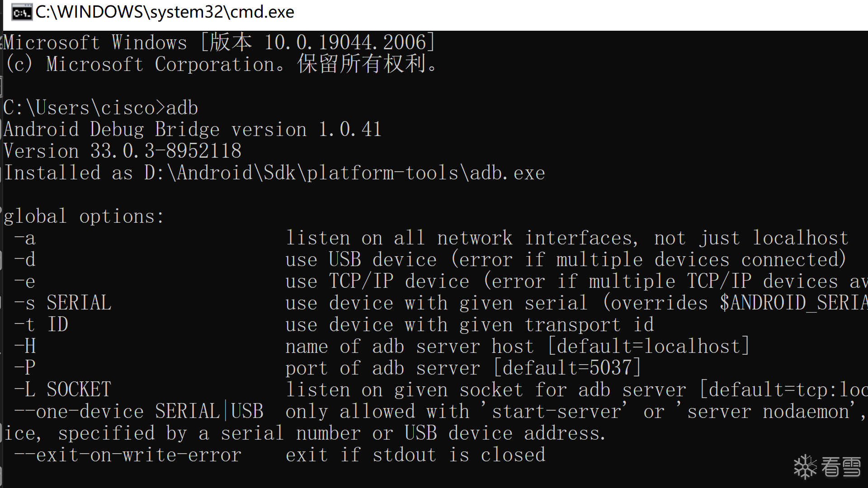The image size is (868, 488).
Task: Click the --exit-on-write-error option
Action: [128, 455]
